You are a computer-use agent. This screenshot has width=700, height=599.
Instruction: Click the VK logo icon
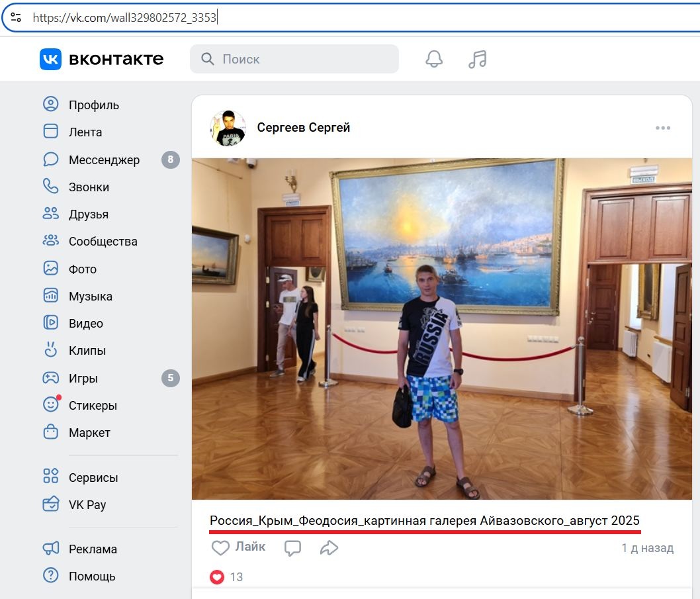pos(50,59)
